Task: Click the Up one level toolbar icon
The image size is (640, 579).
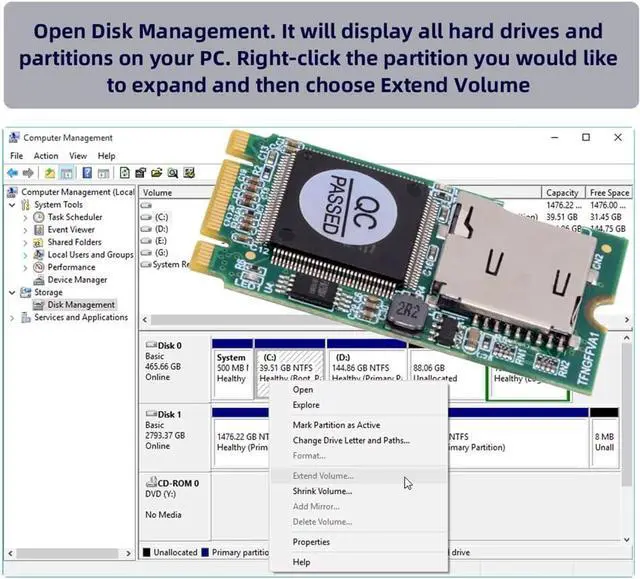Action: click(50, 173)
